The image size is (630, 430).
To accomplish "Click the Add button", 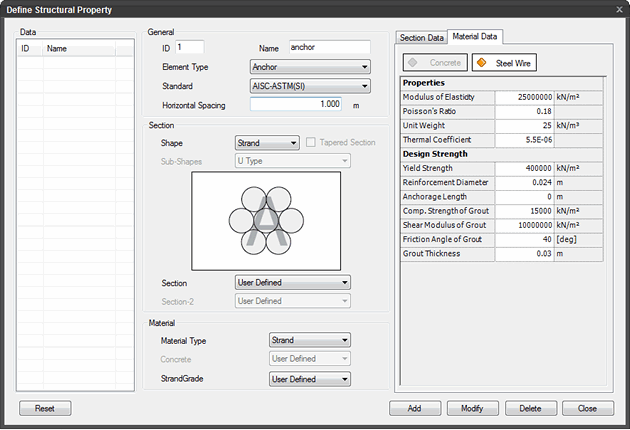I will pos(415,408).
